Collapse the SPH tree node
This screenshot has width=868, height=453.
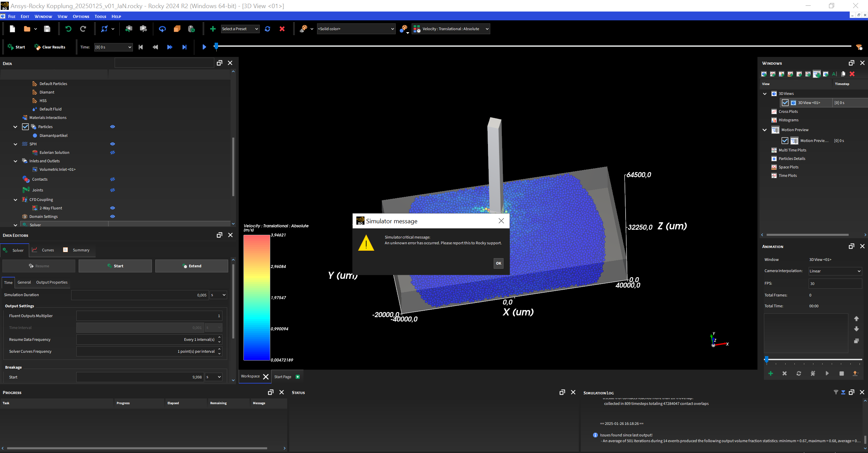tap(15, 144)
